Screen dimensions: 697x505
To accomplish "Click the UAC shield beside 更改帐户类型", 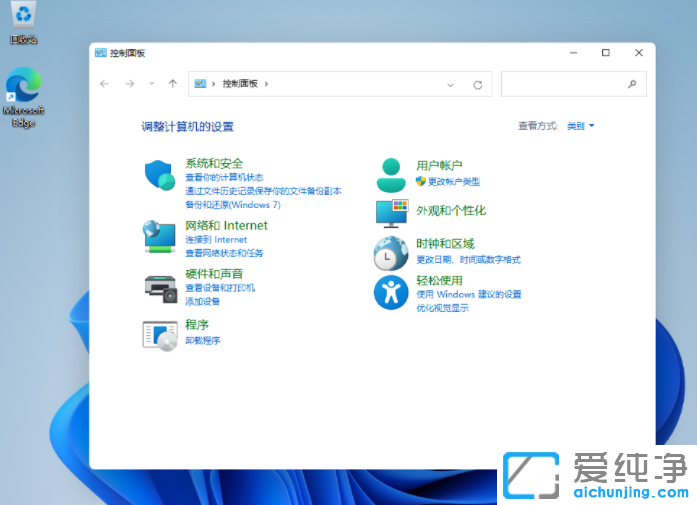I will point(421,181).
